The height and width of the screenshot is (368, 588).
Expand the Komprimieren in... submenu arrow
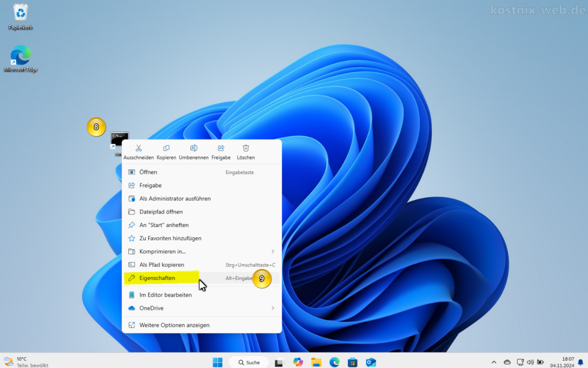[x=272, y=252]
